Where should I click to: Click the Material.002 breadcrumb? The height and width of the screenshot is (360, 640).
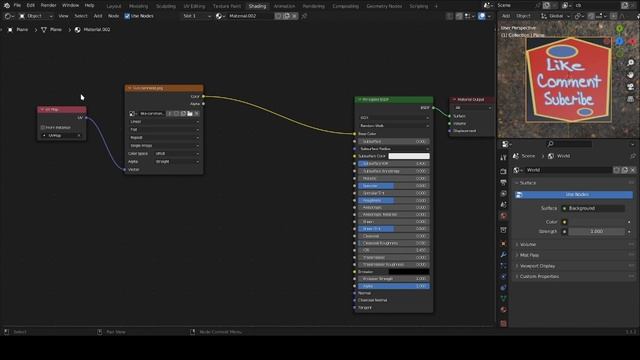pyautogui.click(x=93, y=29)
